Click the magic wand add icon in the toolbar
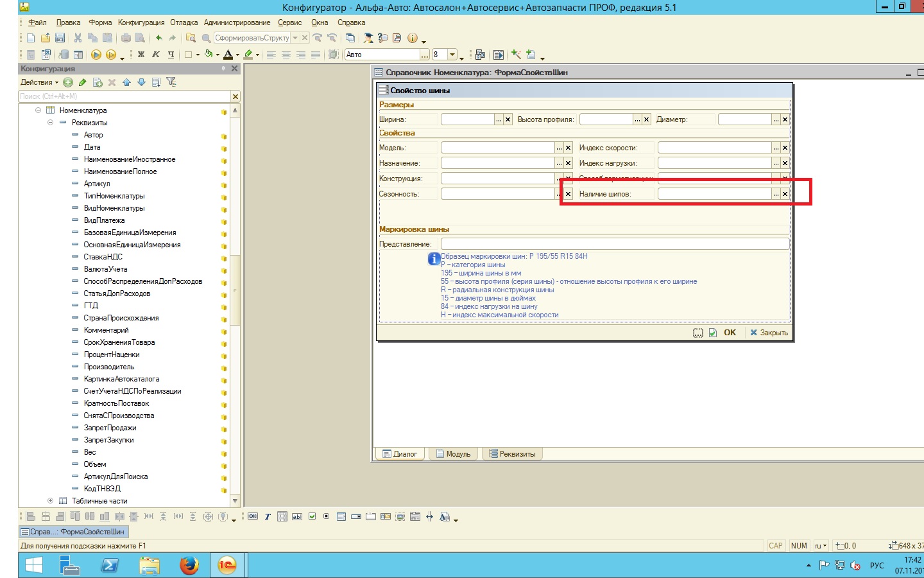The height and width of the screenshot is (578, 924). tap(516, 55)
